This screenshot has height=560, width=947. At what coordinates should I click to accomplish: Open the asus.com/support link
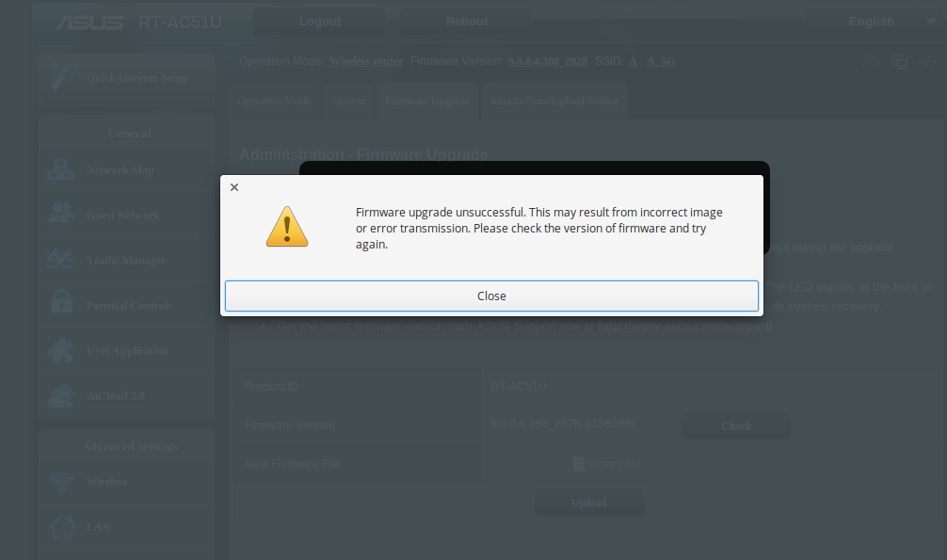point(685,327)
